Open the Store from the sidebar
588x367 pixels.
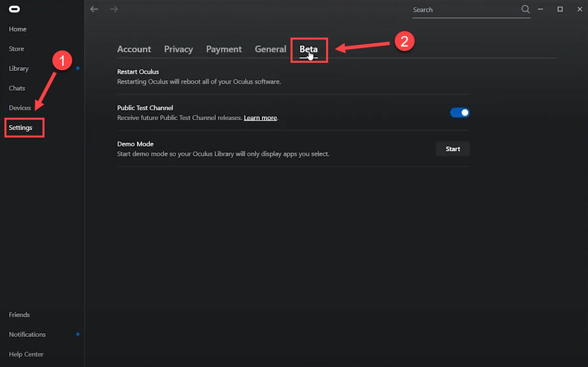coord(16,48)
